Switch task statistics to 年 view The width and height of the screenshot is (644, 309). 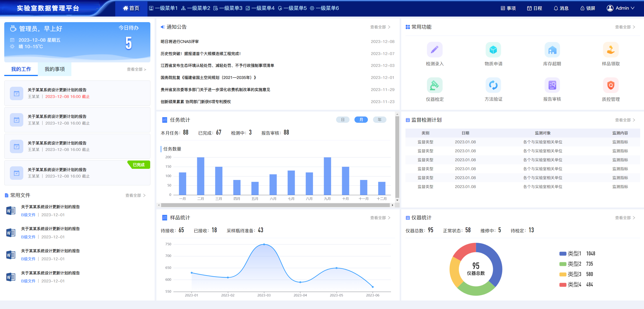click(x=380, y=120)
